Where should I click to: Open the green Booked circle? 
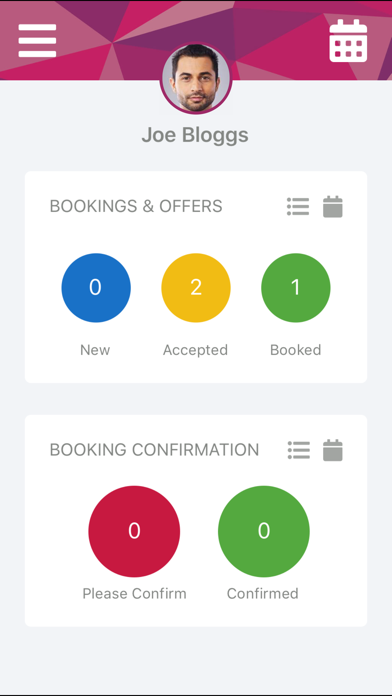coord(296,288)
